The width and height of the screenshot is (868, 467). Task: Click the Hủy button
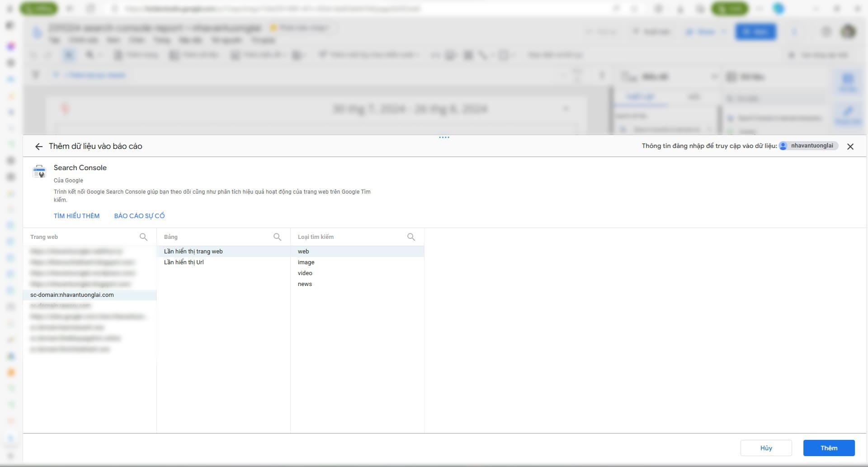point(766,448)
